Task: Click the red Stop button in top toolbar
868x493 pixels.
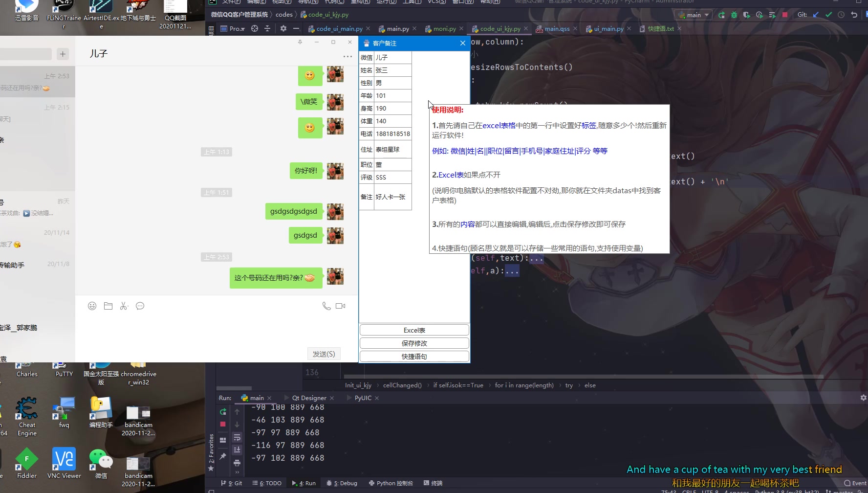Action: (x=785, y=15)
